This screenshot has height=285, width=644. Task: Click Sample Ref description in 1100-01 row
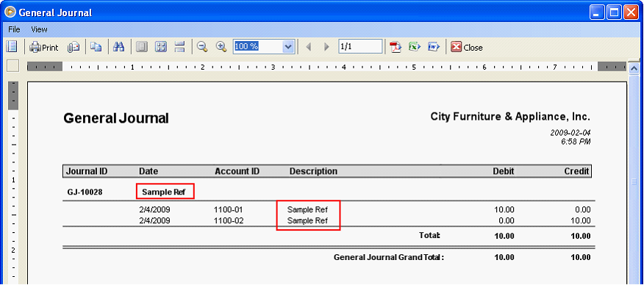tap(307, 209)
